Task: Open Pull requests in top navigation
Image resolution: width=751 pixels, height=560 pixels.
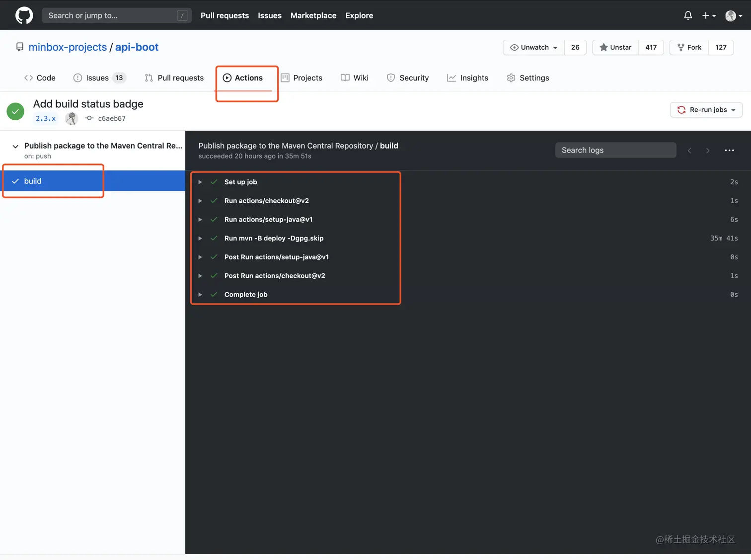Action: tap(225, 15)
